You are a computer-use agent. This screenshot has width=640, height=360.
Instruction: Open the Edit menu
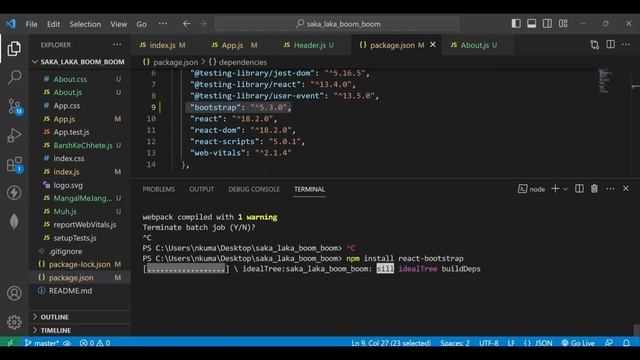(53, 24)
